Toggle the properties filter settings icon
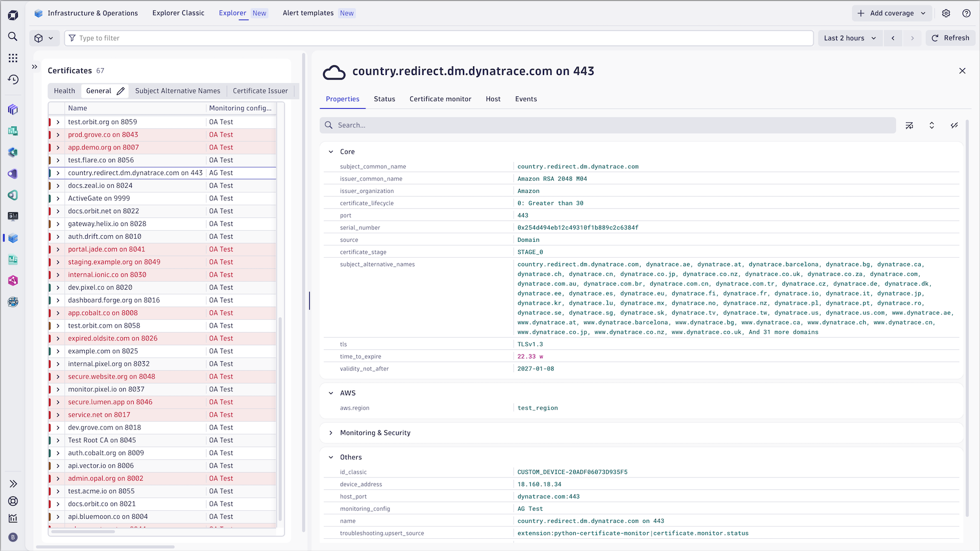Image resolution: width=980 pixels, height=551 pixels. coord(909,126)
